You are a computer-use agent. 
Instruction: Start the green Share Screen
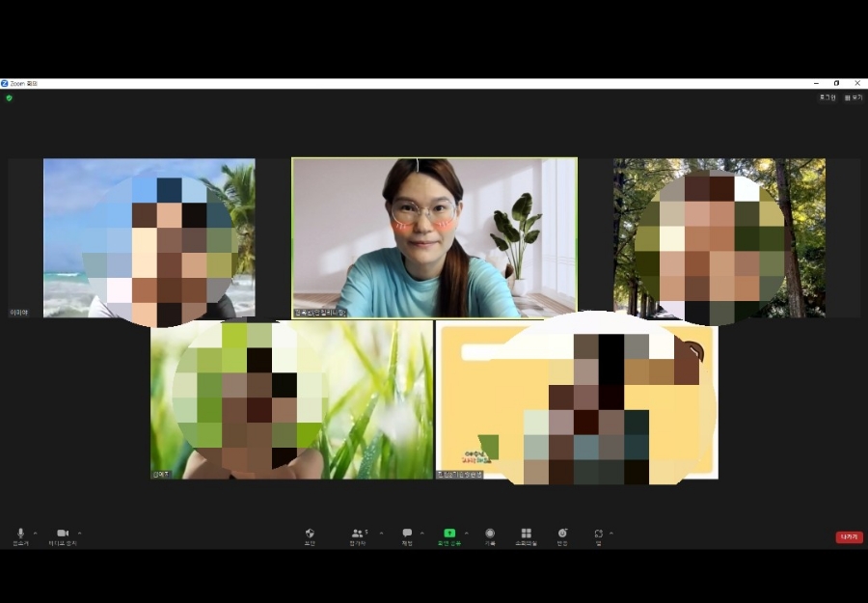(448, 536)
